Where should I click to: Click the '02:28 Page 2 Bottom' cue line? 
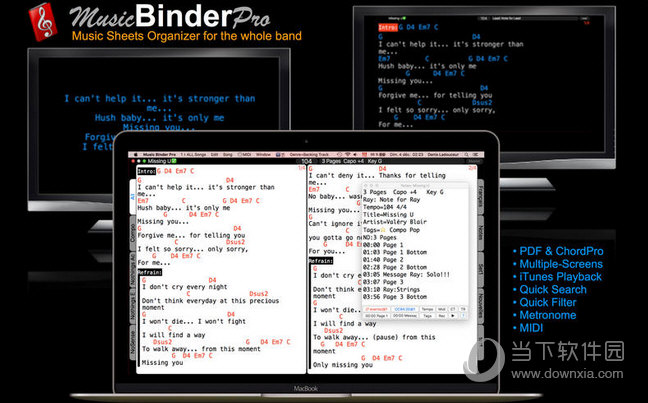[395, 267]
